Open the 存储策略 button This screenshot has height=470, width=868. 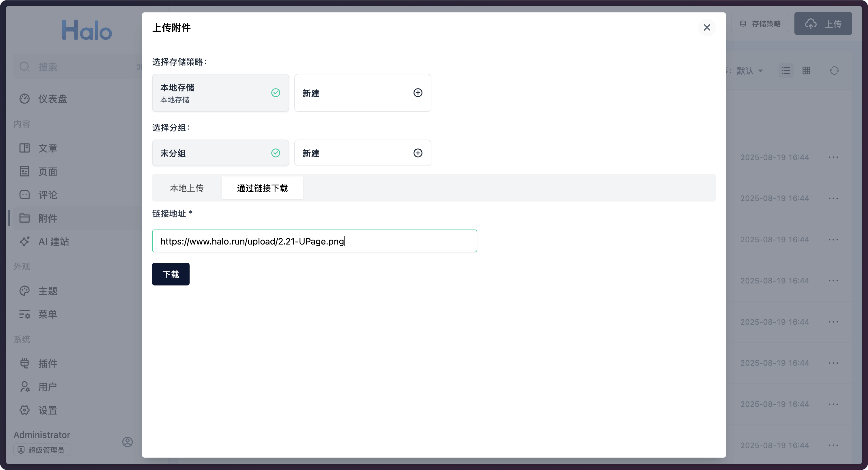click(x=760, y=24)
